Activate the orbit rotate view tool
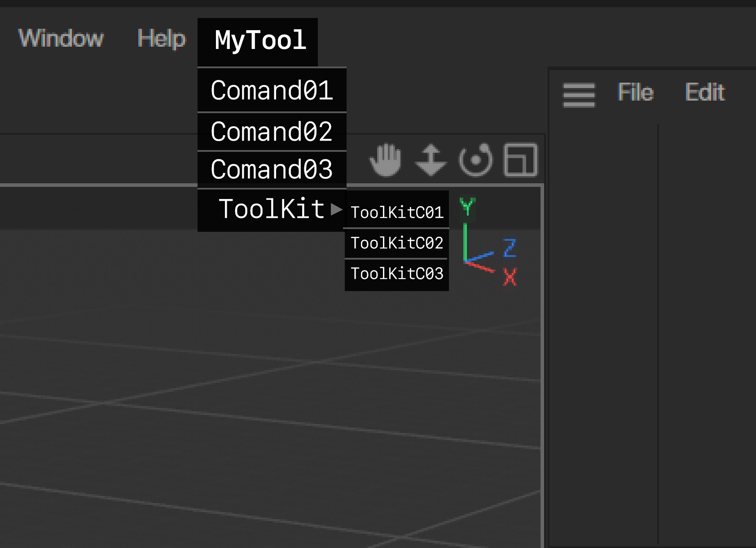The width and height of the screenshot is (756, 548). (x=475, y=159)
